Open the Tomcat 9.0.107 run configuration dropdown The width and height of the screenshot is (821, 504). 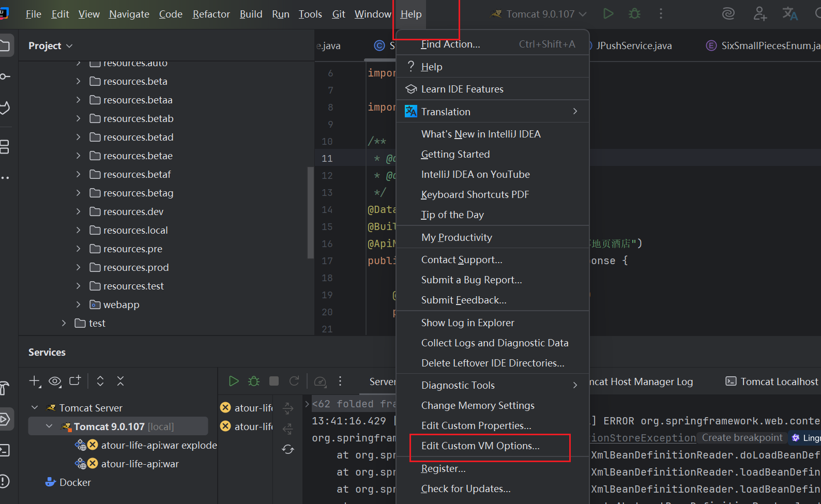(x=539, y=14)
